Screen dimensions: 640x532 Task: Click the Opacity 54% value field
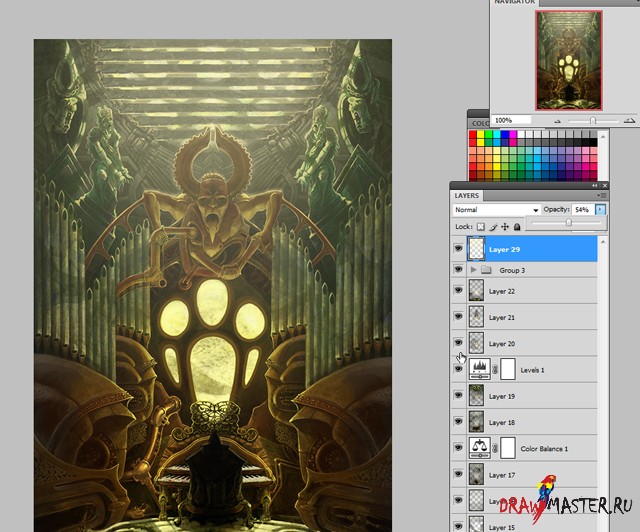click(583, 210)
